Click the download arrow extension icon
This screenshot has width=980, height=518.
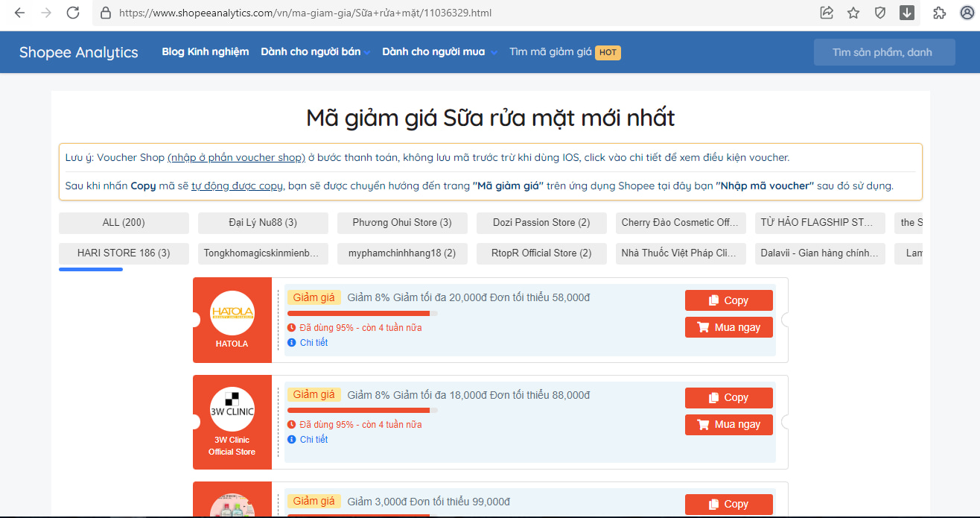907,13
